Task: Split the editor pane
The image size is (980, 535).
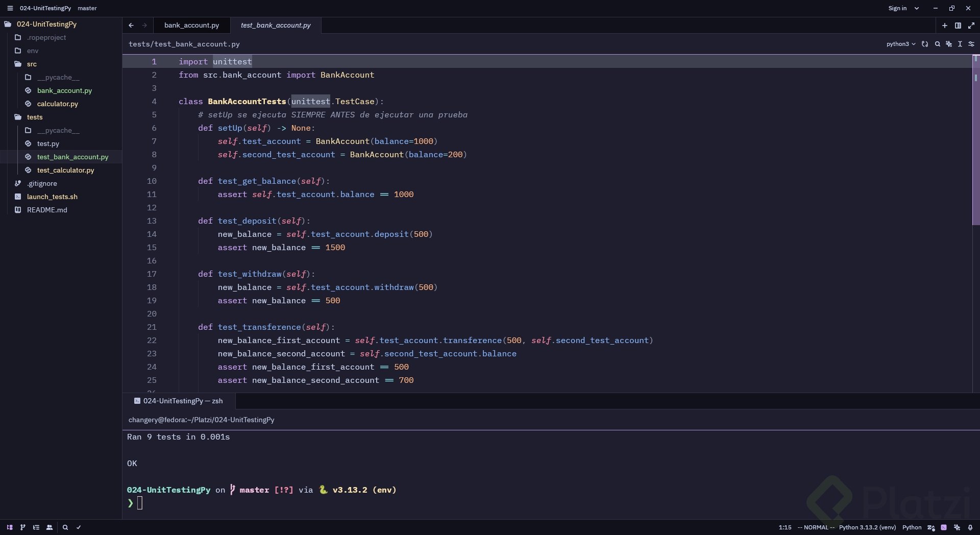Action: (x=958, y=26)
